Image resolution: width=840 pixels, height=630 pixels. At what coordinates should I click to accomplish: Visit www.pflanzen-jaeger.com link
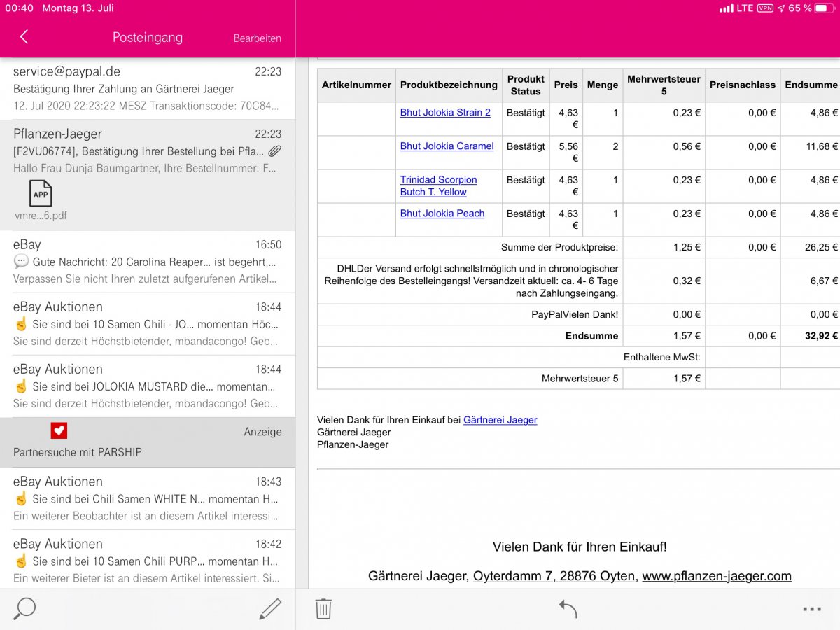717,576
